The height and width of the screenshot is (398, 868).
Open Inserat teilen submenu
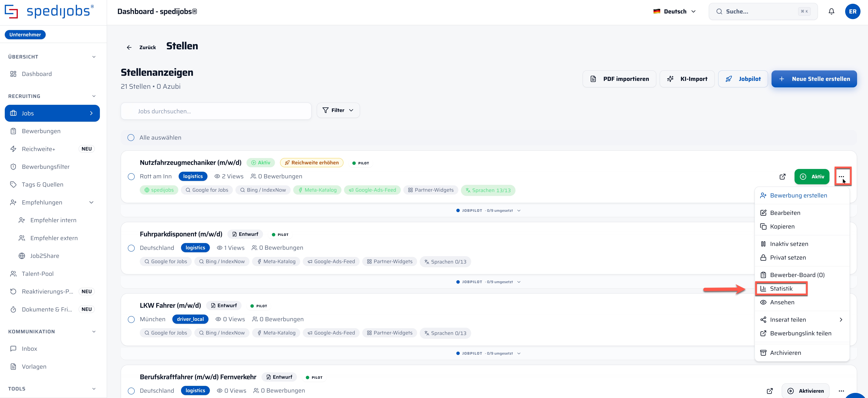[802, 320]
